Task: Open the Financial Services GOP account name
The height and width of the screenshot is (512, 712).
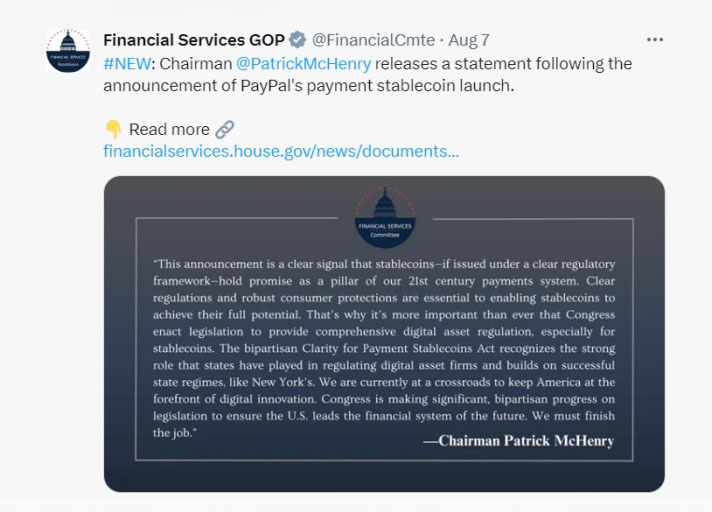Action: (x=194, y=40)
